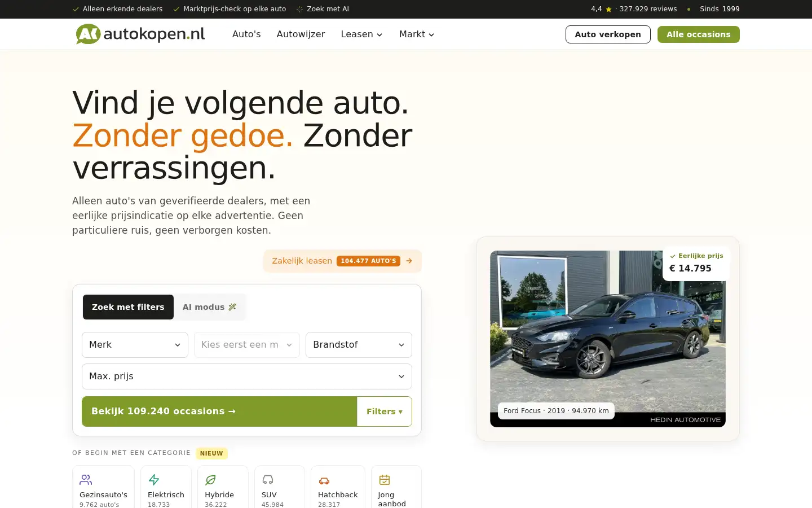Click Bekijk 109.240 occasions button
The width and height of the screenshot is (812, 508).
tap(219, 411)
